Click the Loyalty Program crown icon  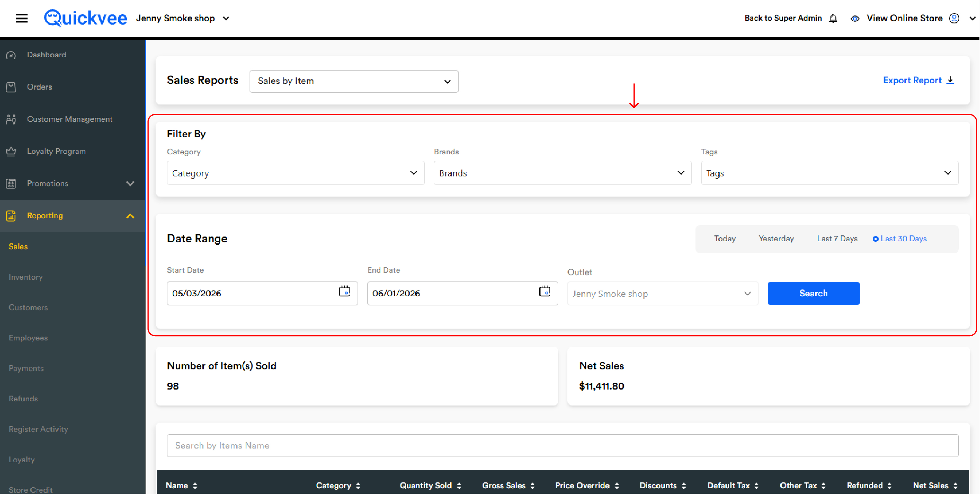click(11, 151)
